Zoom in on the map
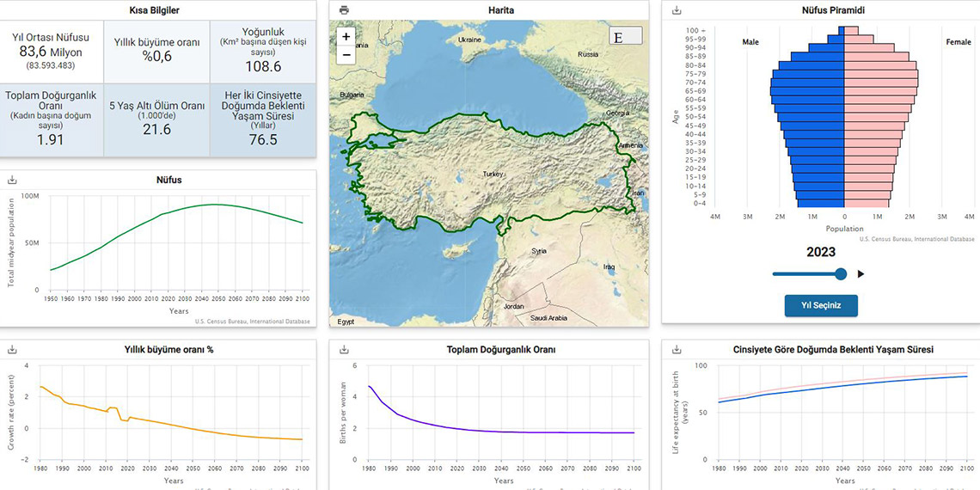This screenshot has height=490, width=980. tap(346, 37)
